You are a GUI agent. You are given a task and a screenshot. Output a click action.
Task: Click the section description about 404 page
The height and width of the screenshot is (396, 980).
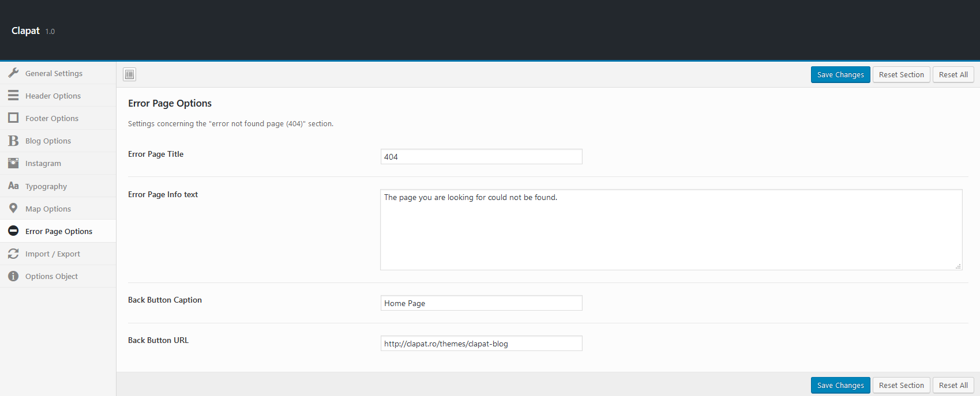click(x=231, y=123)
